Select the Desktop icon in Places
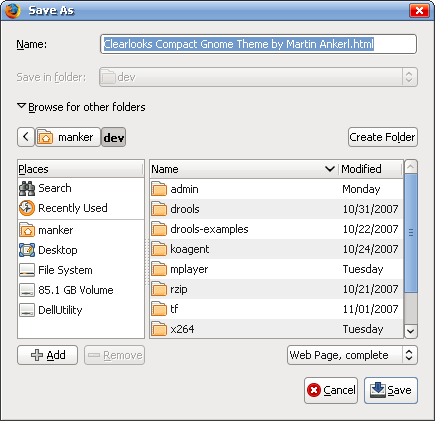Image resolution: width=435 pixels, height=421 pixels. click(x=27, y=250)
